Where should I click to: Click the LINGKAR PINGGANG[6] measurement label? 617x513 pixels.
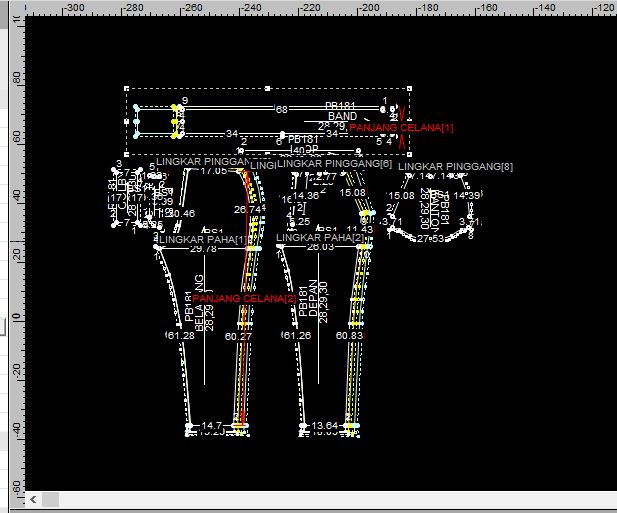[334, 163]
